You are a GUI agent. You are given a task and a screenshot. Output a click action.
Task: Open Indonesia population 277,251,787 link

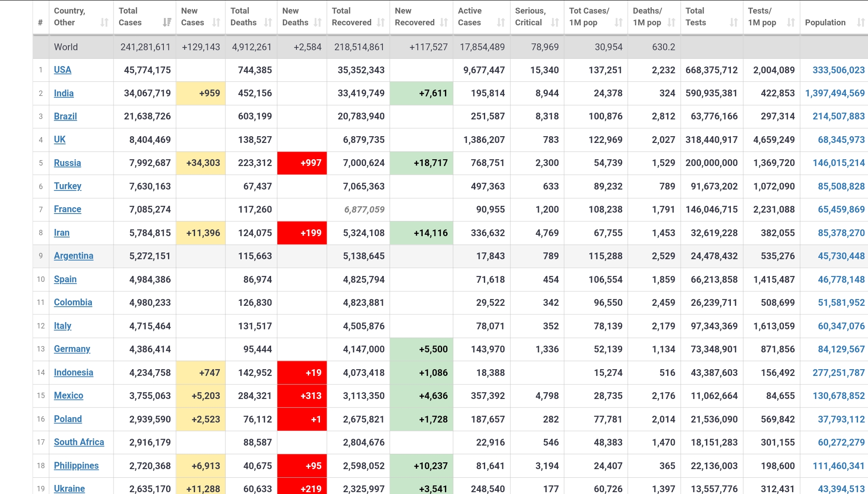click(839, 373)
